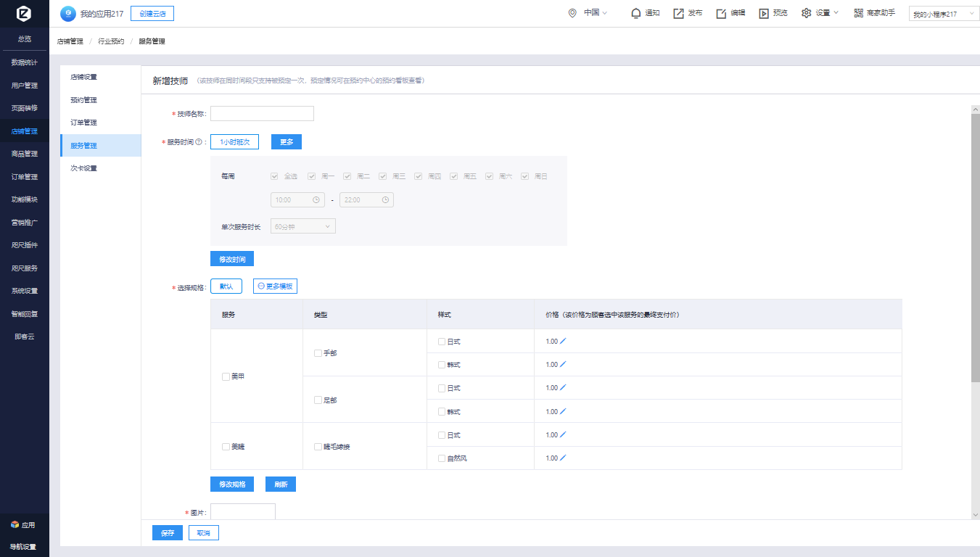
Task: Click the 修改规格 button
Action: [232, 484]
